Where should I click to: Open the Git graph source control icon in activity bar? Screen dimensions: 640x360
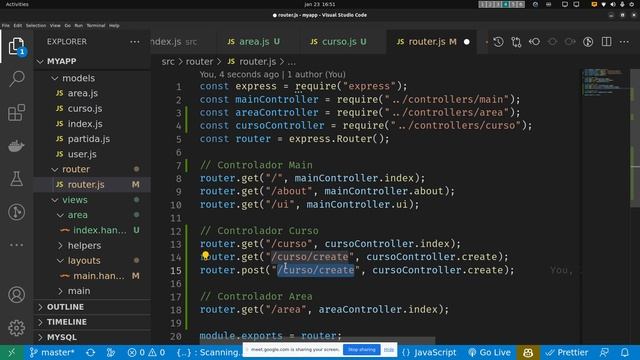coord(16,212)
